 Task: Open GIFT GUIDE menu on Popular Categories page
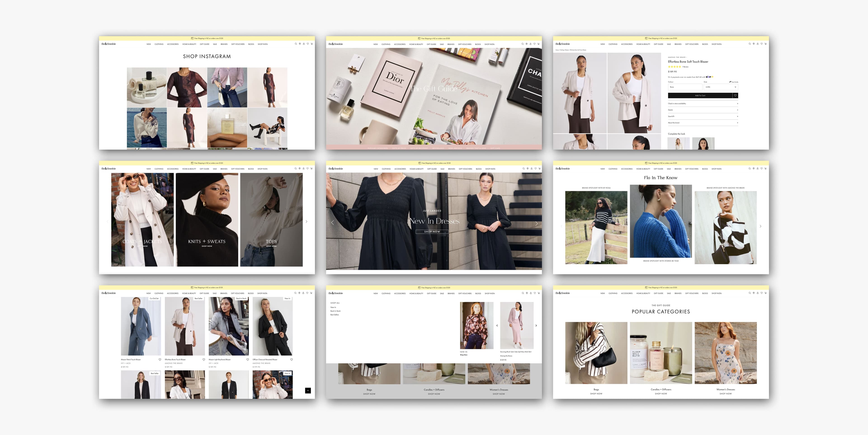tap(658, 293)
